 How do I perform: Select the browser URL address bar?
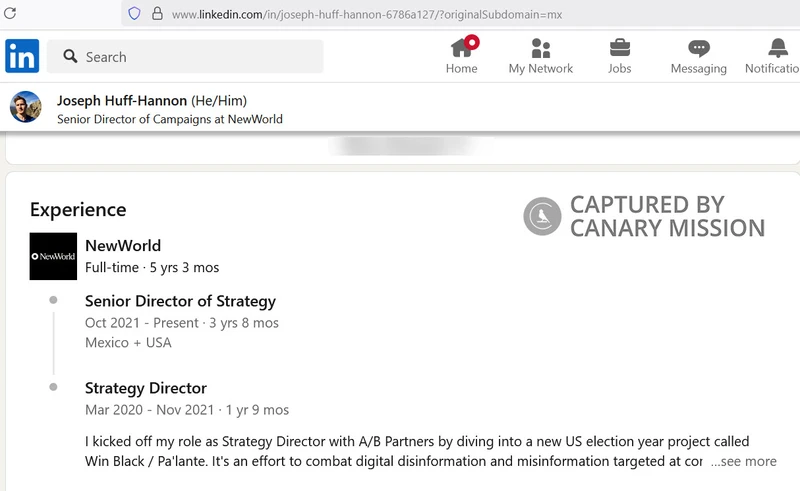pyautogui.click(x=450, y=14)
